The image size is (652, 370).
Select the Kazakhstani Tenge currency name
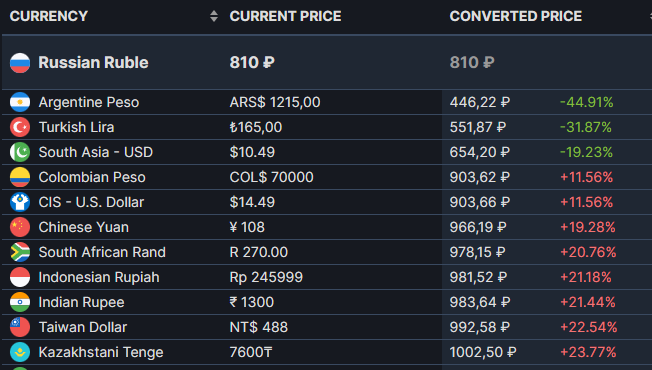click(x=101, y=352)
